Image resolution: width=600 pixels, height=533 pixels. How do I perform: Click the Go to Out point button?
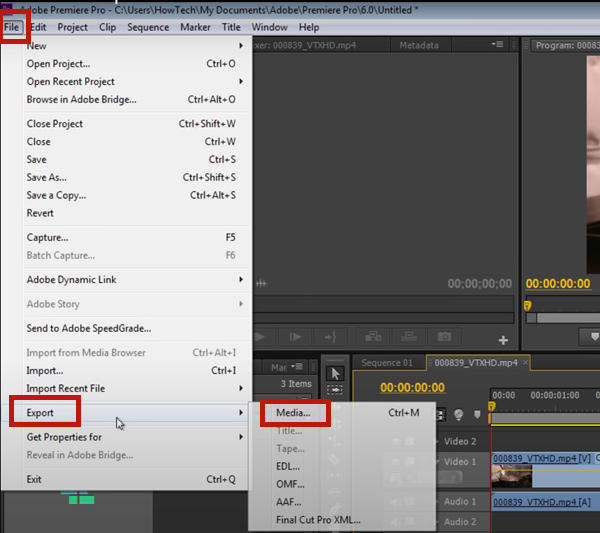click(330, 337)
